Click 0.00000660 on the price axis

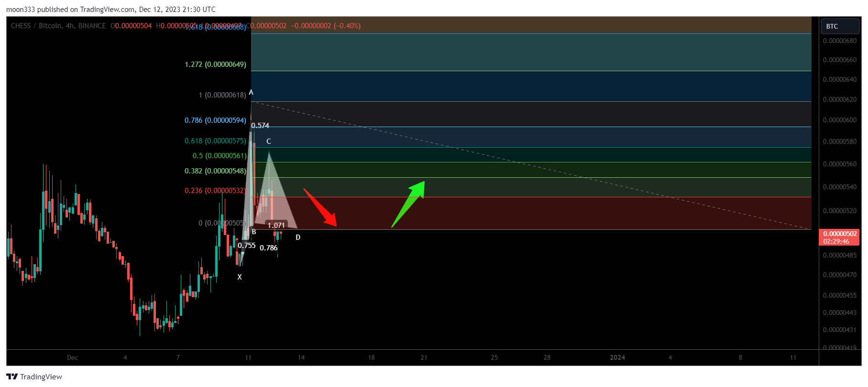pyautogui.click(x=840, y=60)
